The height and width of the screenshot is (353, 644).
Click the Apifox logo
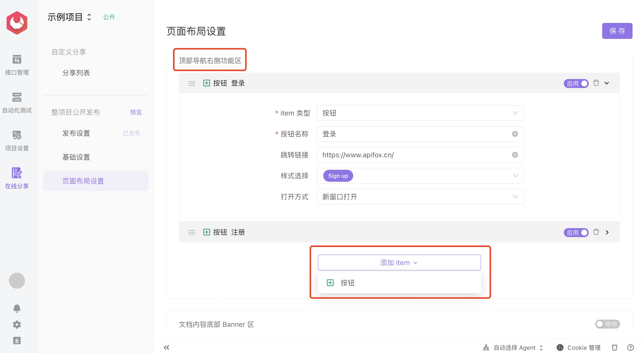pos(16,22)
